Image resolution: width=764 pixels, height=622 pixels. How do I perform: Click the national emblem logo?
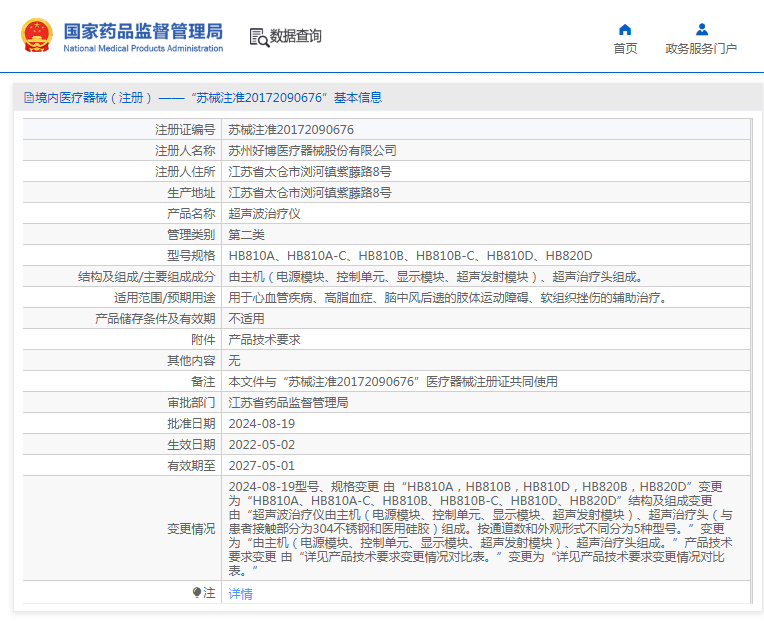coord(37,35)
